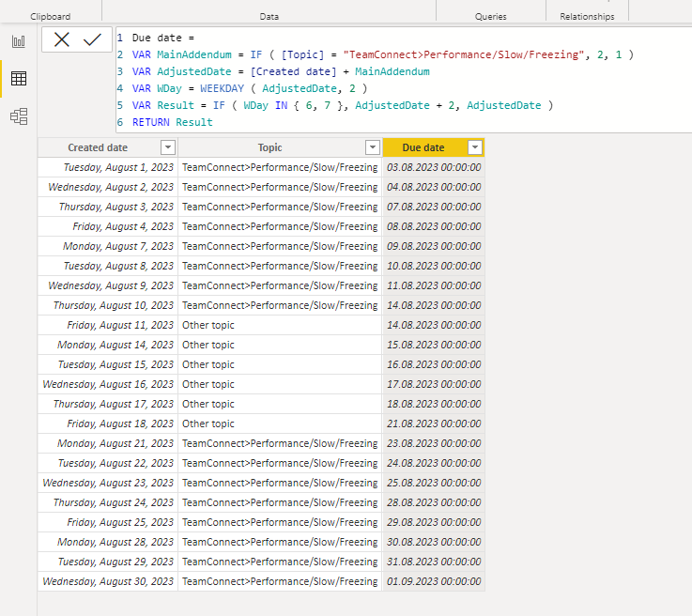Cancel the formula with the X icon
The height and width of the screenshot is (616, 692).
(x=62, y=39)
